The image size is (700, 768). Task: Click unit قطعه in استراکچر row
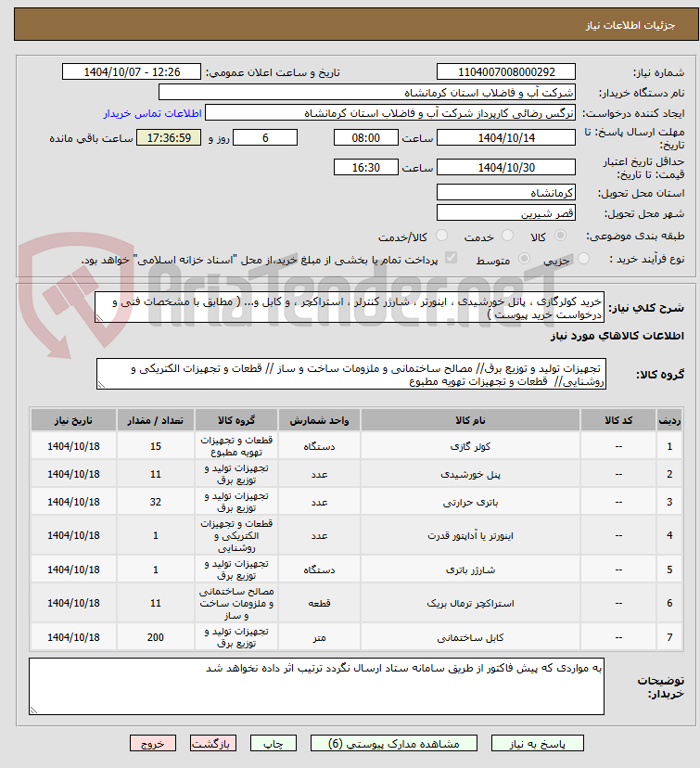point(319,604)
